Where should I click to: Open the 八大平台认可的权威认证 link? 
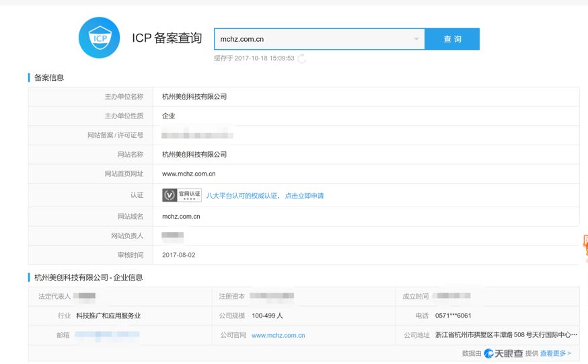[x=265, y=196]
